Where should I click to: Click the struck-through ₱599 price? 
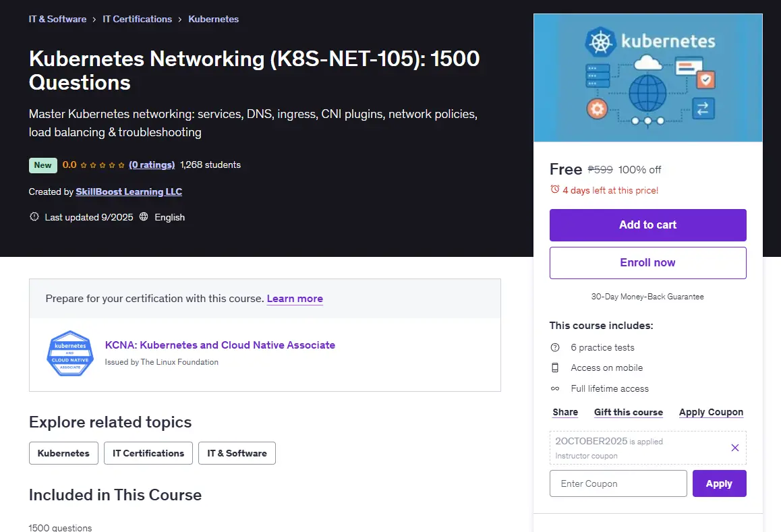(600, 170)
